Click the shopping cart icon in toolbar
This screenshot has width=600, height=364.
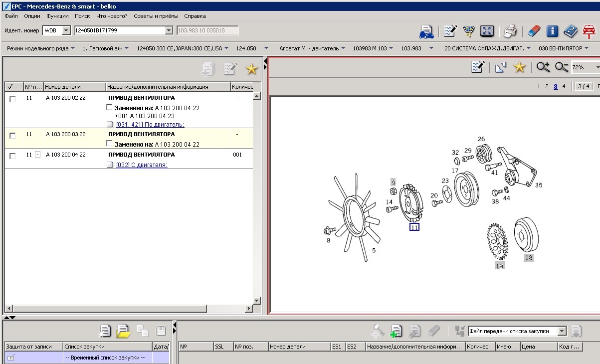(468, 31)
